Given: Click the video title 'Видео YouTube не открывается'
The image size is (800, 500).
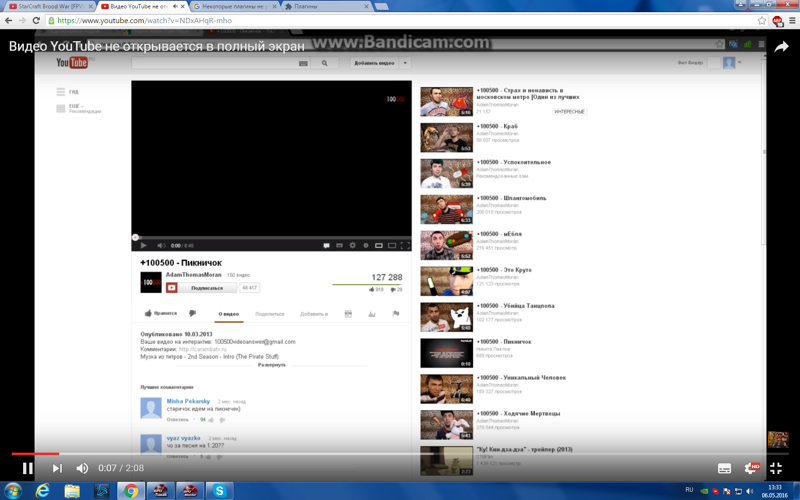Looking at the screenshot, I should pyautogui.click(x=157, y=46).
